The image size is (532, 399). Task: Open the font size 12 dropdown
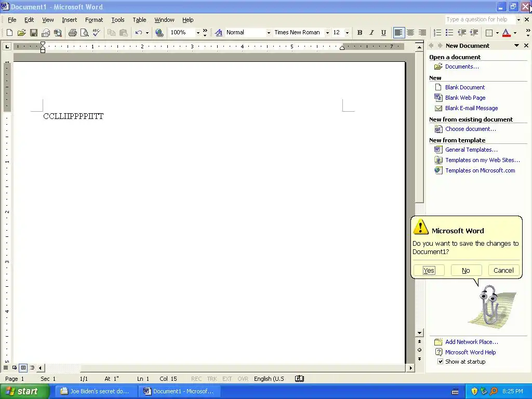(347, 33)
